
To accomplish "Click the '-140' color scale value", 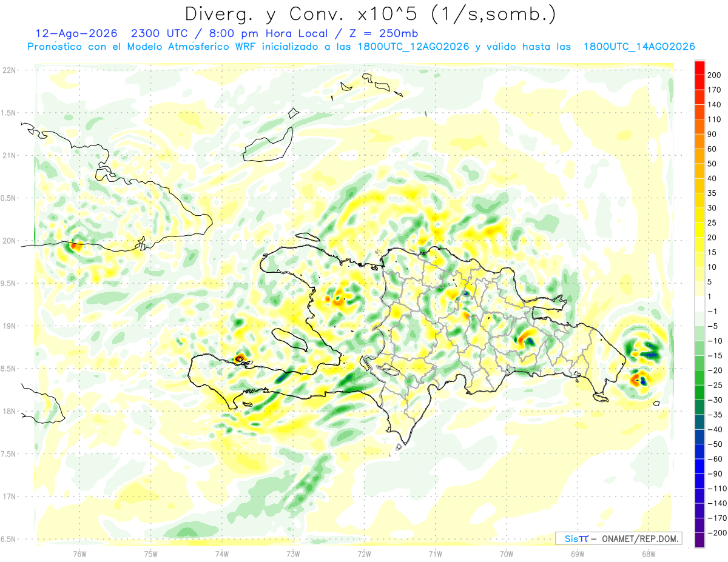I will tap(716, 504).
